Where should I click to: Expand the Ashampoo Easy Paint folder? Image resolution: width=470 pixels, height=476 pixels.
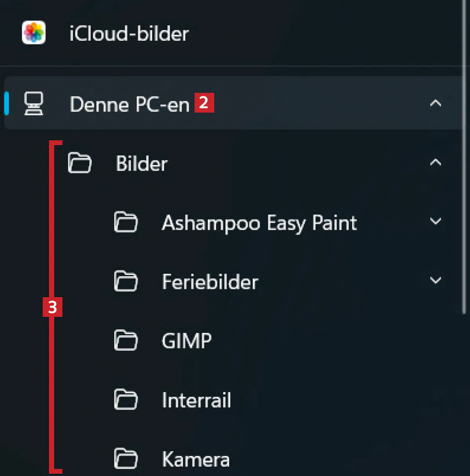coord(435,222)
